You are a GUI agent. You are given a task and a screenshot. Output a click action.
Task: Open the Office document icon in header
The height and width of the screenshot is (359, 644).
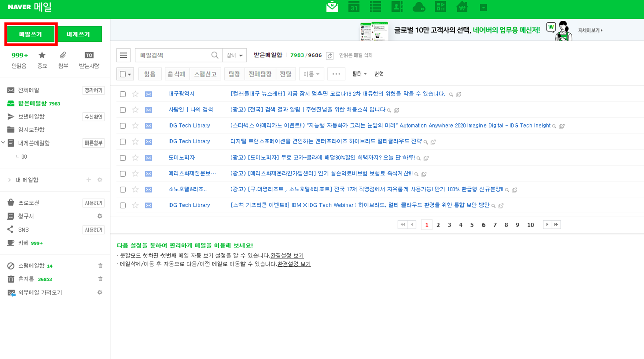pos(441,7)
